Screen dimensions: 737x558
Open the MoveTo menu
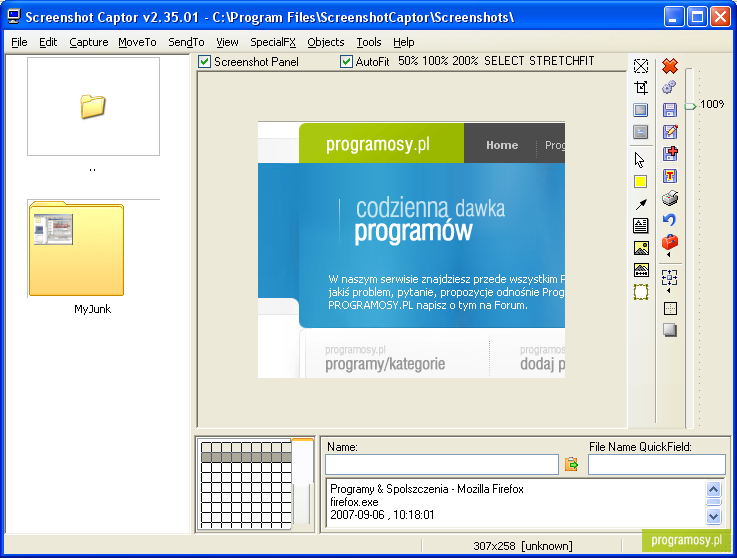click(137, 42)
